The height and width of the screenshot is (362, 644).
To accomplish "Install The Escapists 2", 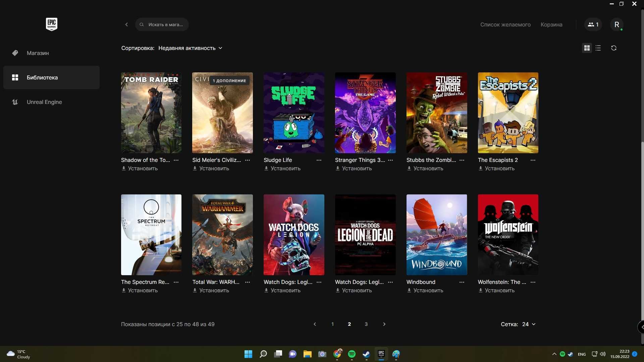I will pyautogui.click(x=496, y=168).
